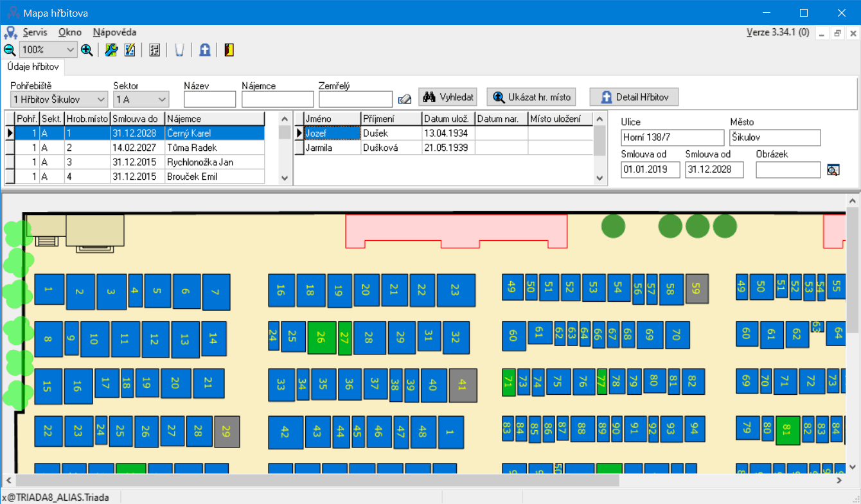Click the zoom out magnifier icon
The width and height of the screenshot is (861, 504).
tap(10, 50)
